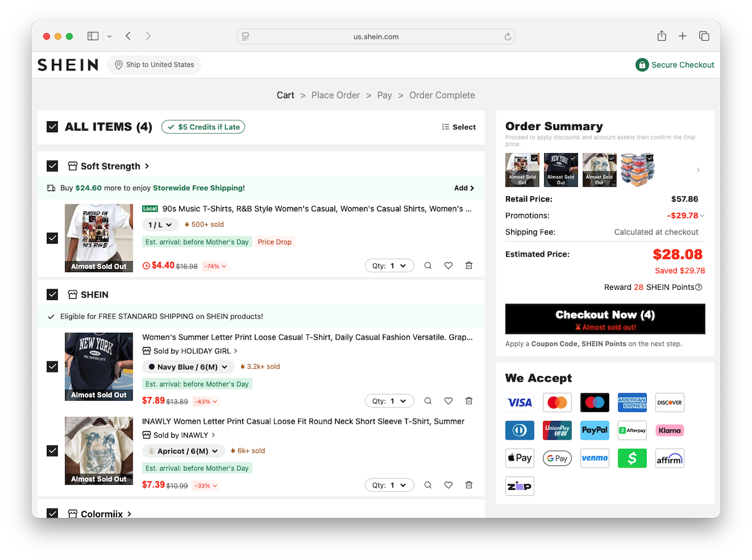Open a new tab with the plus icon
The image size is (752, 560).
[x=683, y=36]
